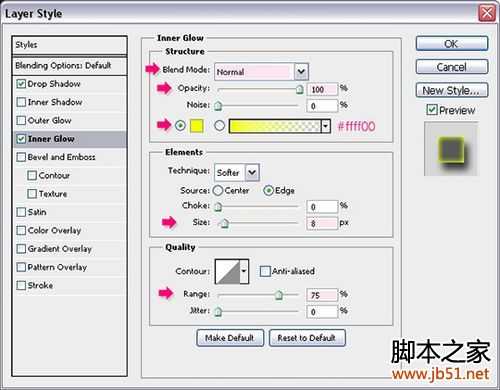Select the Inner Glow style row
The image size is (500, 390).
(x=70, y=139)
